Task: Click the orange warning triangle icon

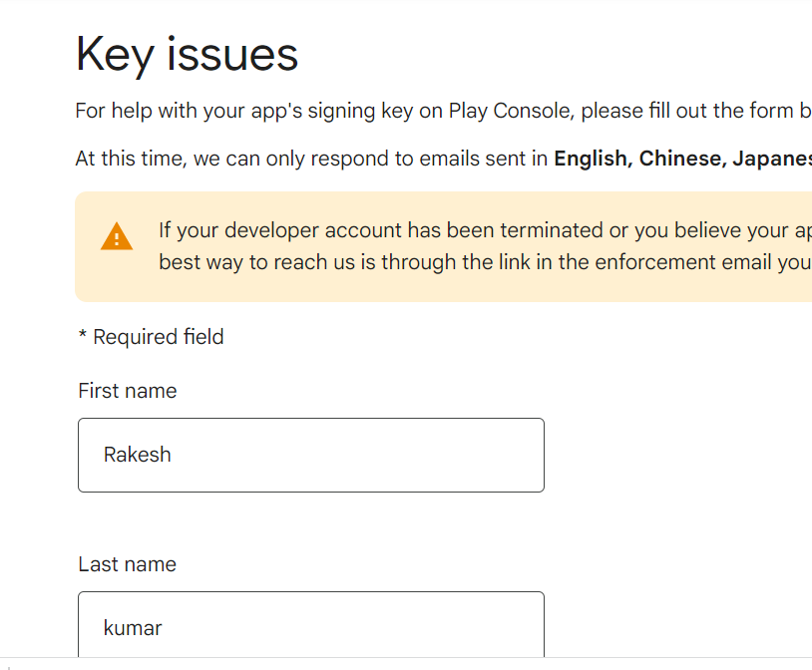Action: 117,236
